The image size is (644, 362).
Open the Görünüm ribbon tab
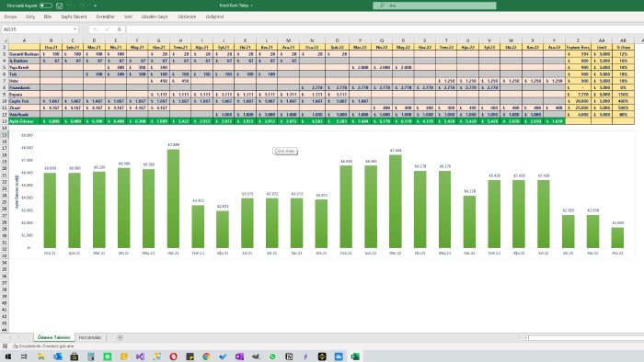[x=187, y=17]
